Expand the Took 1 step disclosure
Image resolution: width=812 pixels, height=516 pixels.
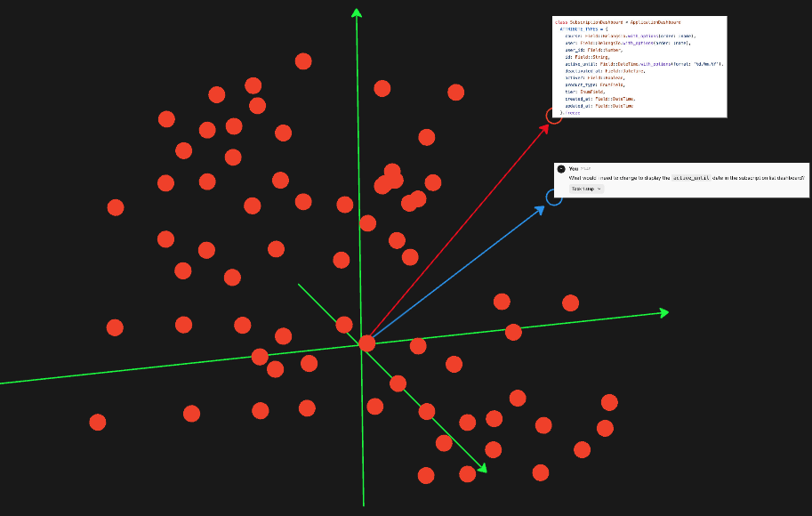[584, 189]
